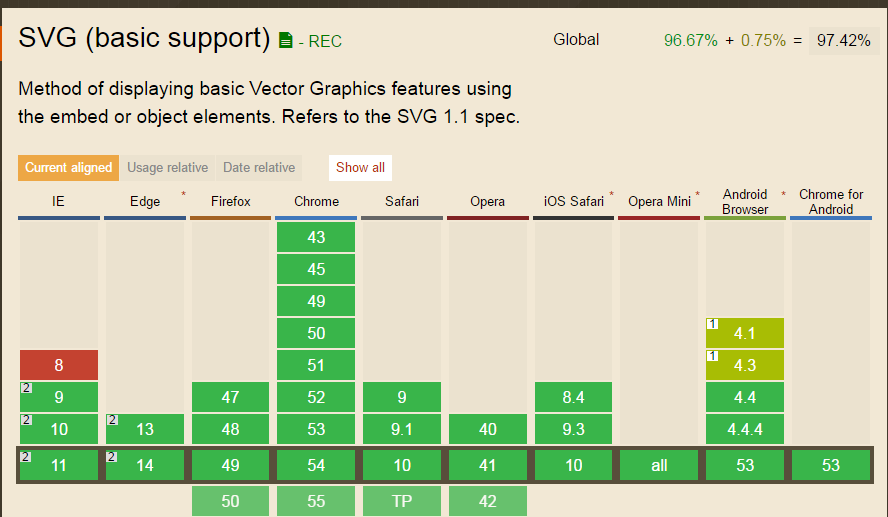This screenshot has width=888, height=517.
Task: Click the asterisk next to Opera Mini
Action: pyautogui.click(x=698, y=194)
